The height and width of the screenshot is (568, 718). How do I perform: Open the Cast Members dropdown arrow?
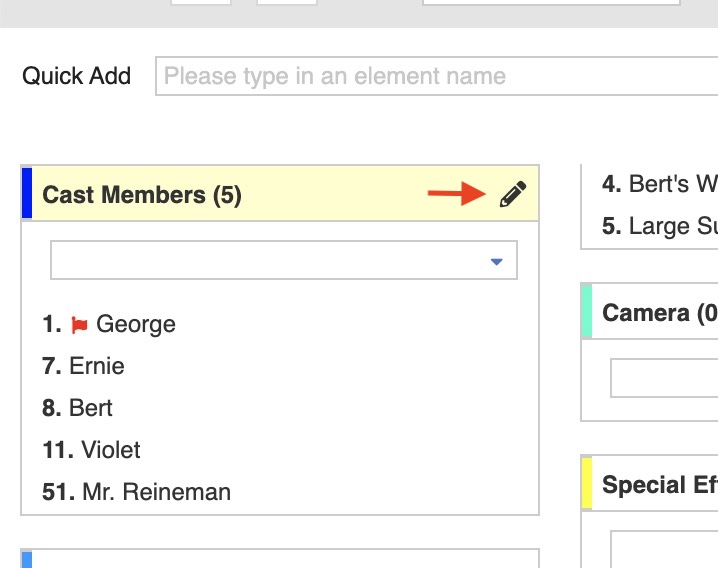[496, 262]
